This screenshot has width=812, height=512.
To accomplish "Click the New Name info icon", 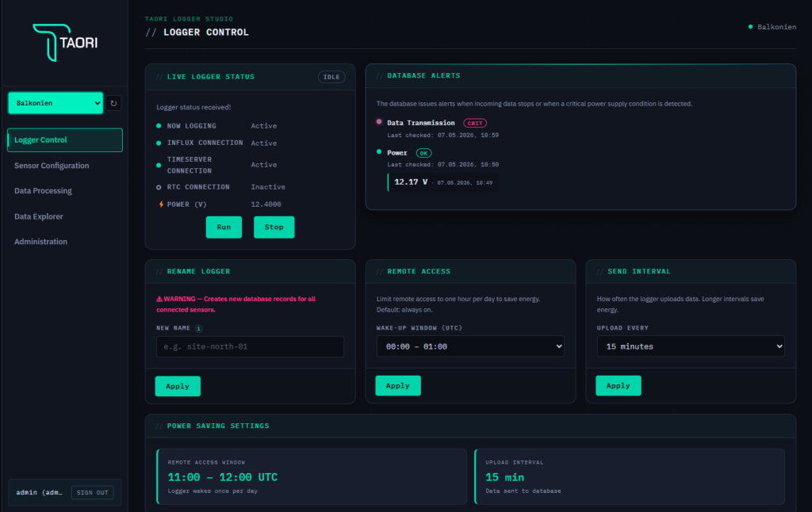I will [198, 328].
